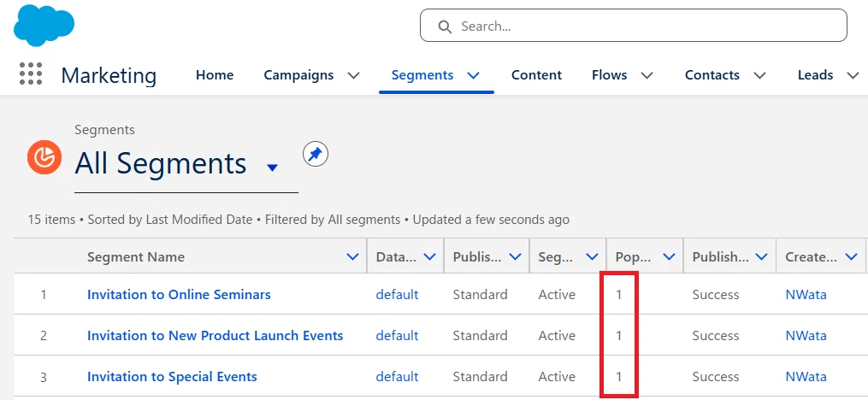Open NWata creator link in Special Events row

pyautogui.click(x=806, y=377)
